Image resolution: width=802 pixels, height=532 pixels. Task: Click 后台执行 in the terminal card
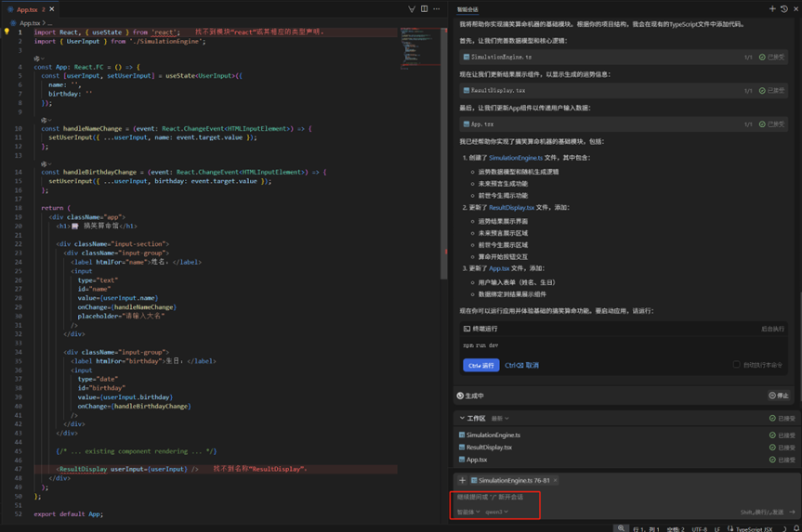pyautogui.click(x=772, y=329)
